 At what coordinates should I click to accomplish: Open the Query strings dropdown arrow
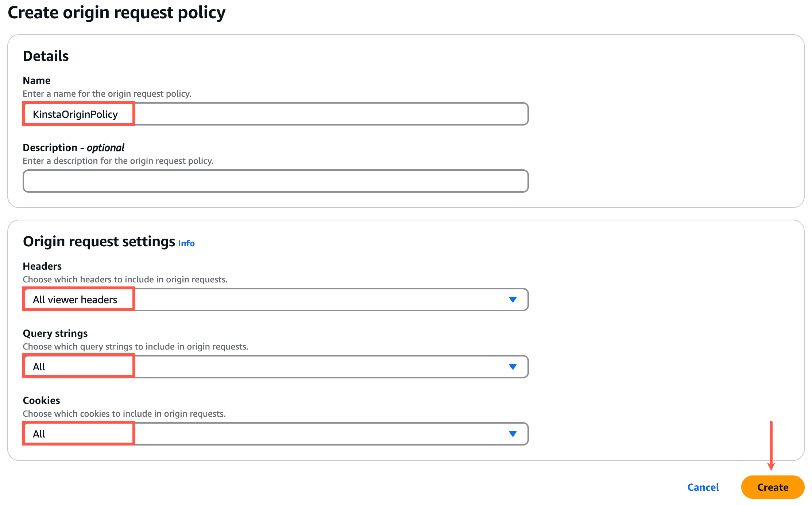coord(513,366)
